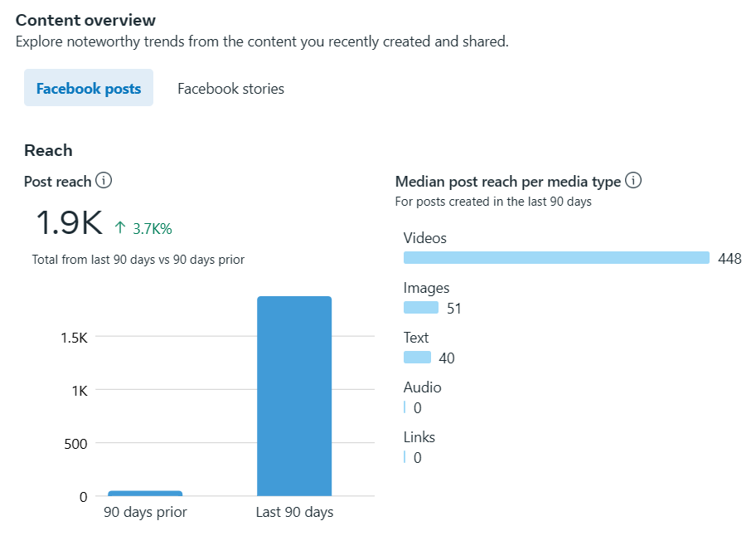Click the 90 days prior axis label

145,512
